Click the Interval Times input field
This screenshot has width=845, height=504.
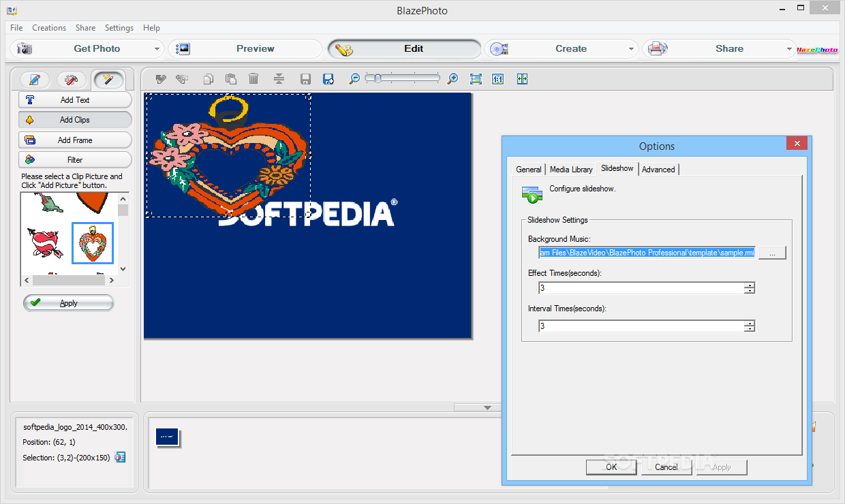coord(641,326)
